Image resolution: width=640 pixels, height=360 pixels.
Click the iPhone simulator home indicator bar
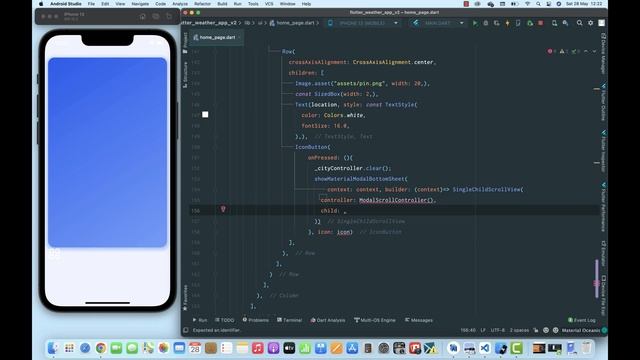coord(107,303)
